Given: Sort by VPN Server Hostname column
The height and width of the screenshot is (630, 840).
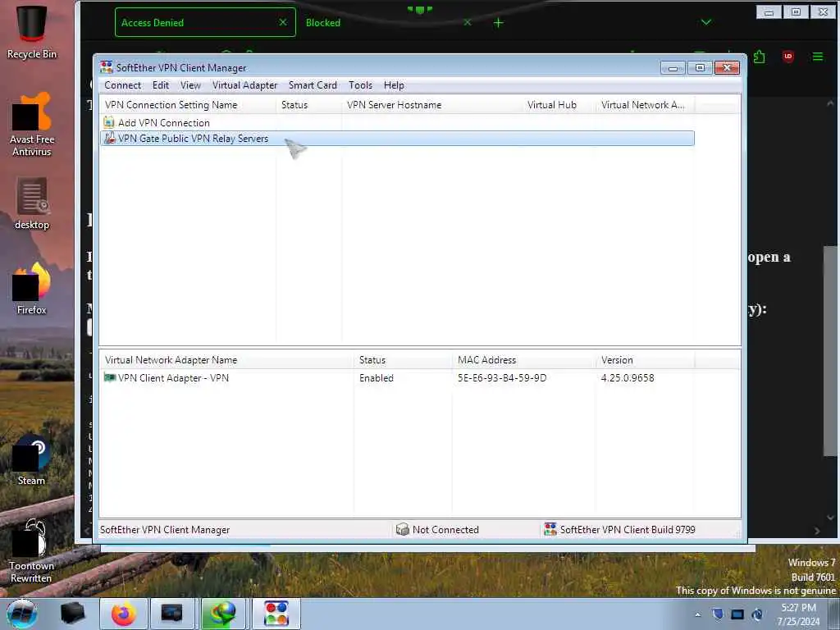Looking at the screenshot, I should tap(431, 105).
